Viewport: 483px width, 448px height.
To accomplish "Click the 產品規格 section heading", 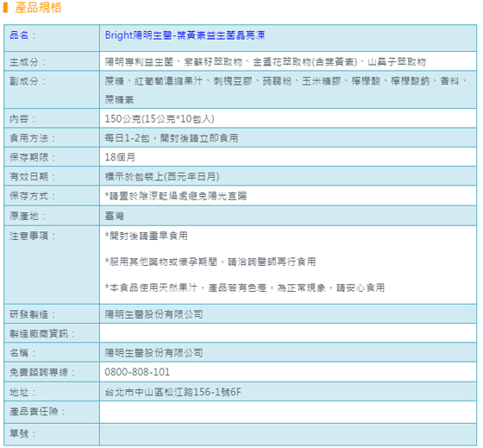I will (x=38, y=8).
